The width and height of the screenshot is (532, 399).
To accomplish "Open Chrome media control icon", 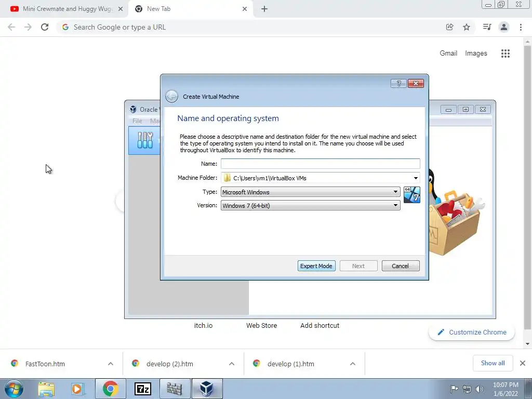I will coord(487,27).
